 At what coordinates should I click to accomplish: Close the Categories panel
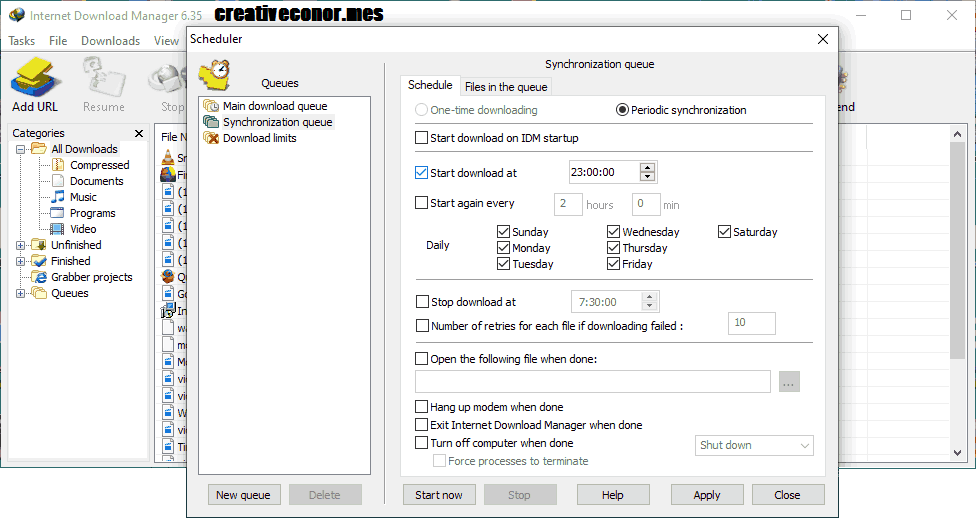[139, 133]
